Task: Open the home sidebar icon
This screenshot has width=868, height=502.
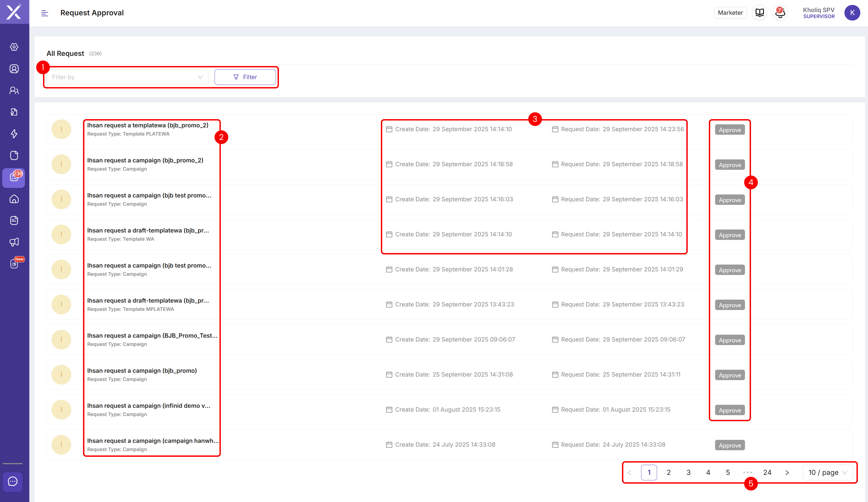Action: coord(14,199)
